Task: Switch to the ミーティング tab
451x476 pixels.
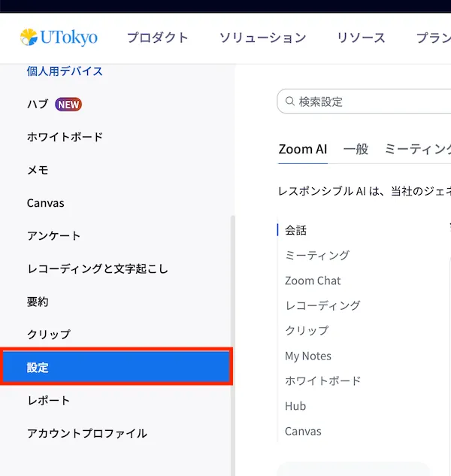Action: (x=418, y=150)
